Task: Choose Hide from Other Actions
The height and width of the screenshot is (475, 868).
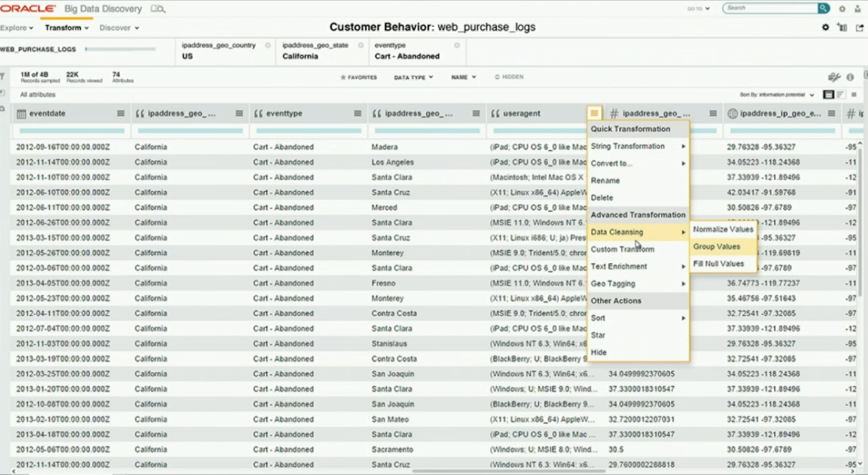Action: [638, 353]
